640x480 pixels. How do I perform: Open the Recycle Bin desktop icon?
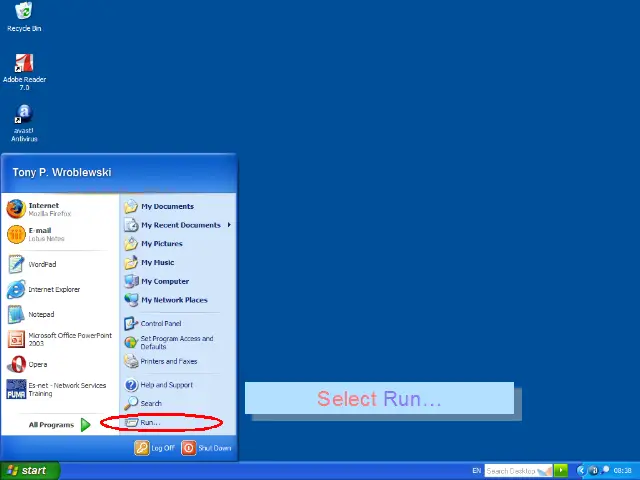coord(24,14)
